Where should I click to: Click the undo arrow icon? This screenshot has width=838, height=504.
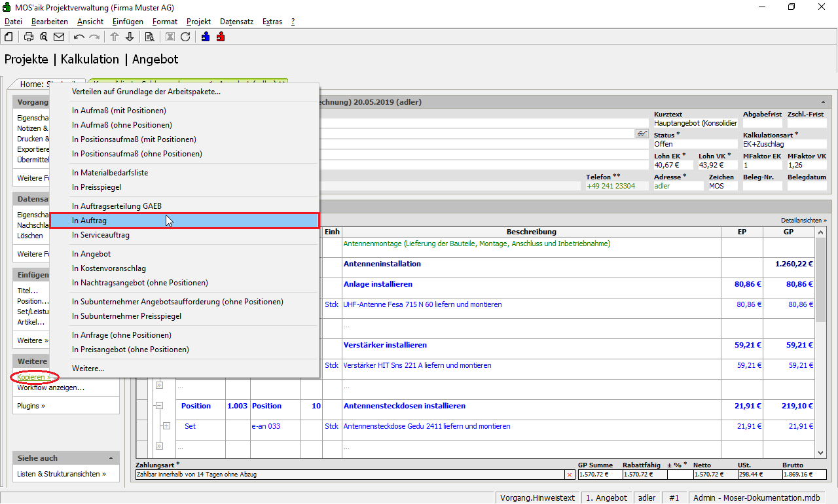pos(79,37)
